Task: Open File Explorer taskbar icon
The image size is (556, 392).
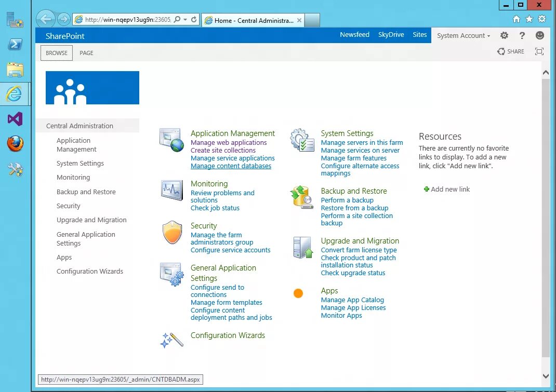Action: tap(15, 70)
